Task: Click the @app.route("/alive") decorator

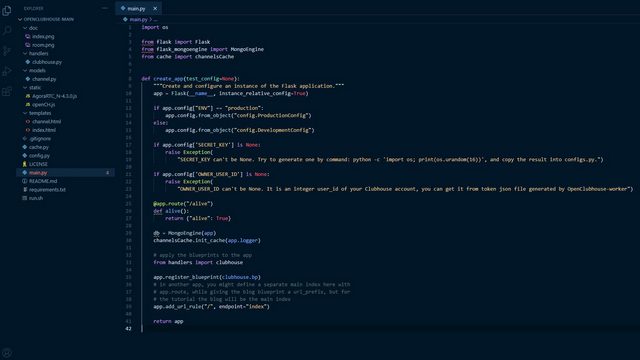Action: click(x=183, y=204)
